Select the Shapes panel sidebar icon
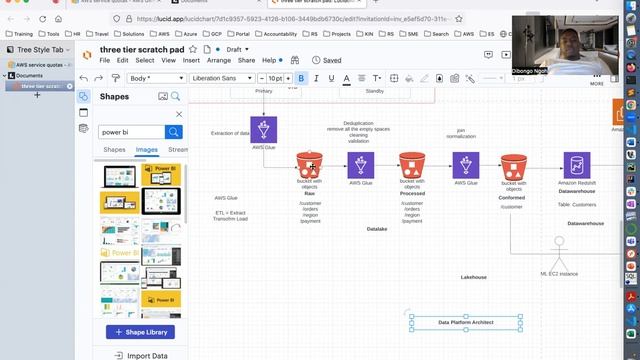Viewport: 640px width, 360px height. pos(83,96)
